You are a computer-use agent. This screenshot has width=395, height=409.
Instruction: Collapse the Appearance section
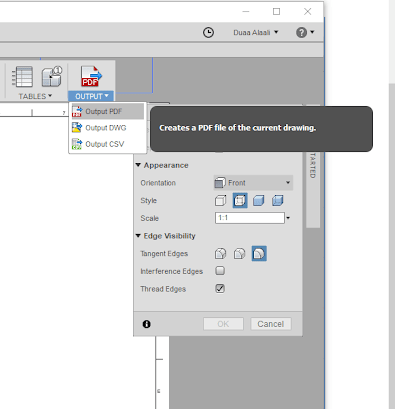click(x=138, y=165)
